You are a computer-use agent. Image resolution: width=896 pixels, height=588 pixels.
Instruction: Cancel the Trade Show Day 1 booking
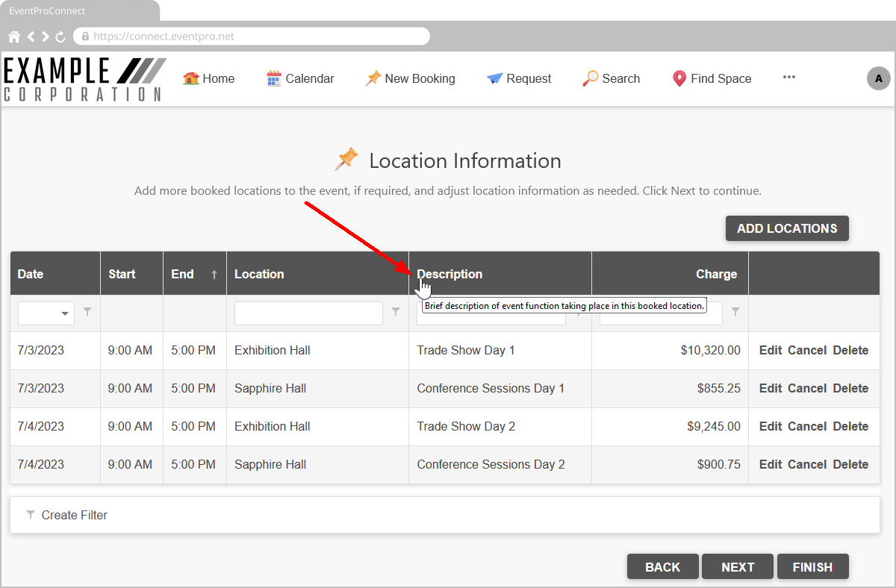[807, 350]
